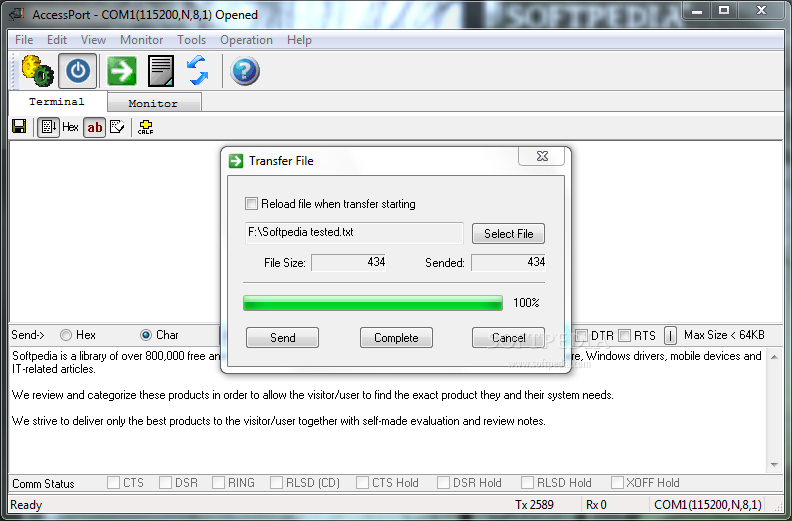Viewport: 792px width, 521px height.
Task: Save terminal data with the floppy disk icon
Action: coord(19,126)
